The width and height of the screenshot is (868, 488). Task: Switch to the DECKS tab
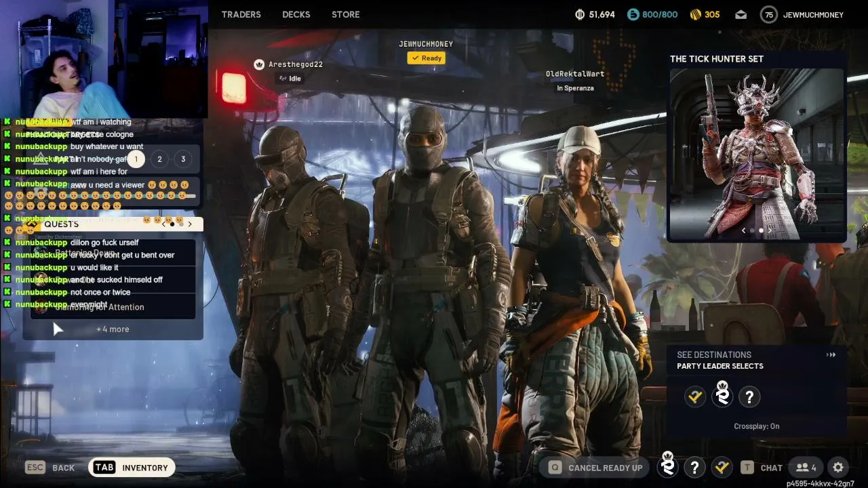[296, 14]
